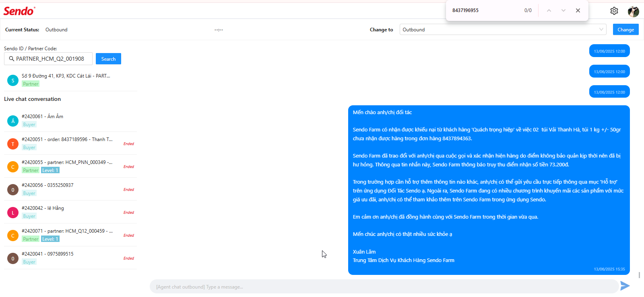Click the S avatar of partner search result
This screenshot has width=644, height=297.
(13, 80)
